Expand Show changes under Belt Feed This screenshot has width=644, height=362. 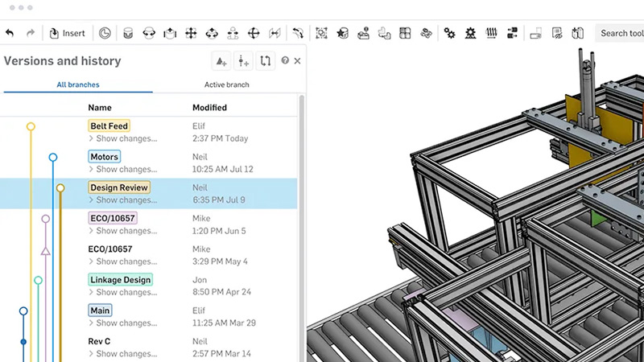[122, 138]
